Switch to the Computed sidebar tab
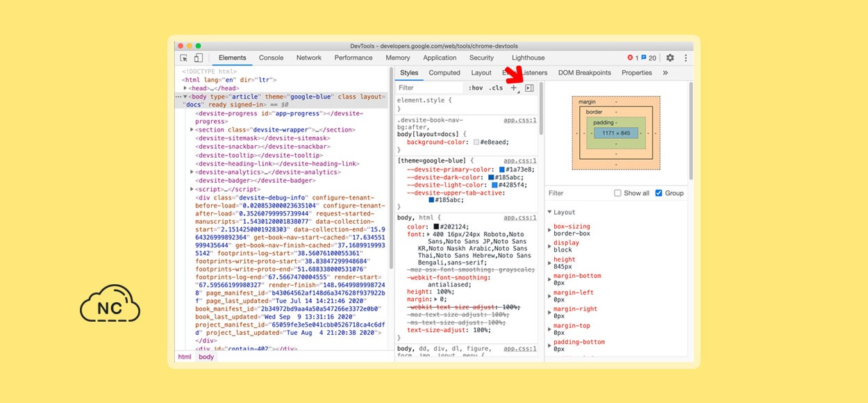Image resolution: width=868 pixels, height=403 pixels. click(x=444, y=73)
